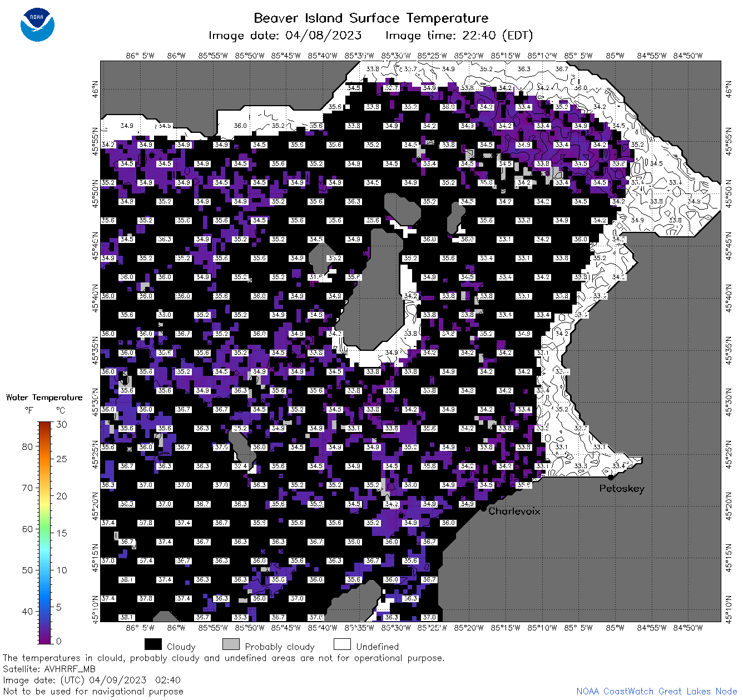Click the white Undefined legend swatch
The width and height of the screenshot is (743, 700).
pos(342,644)
